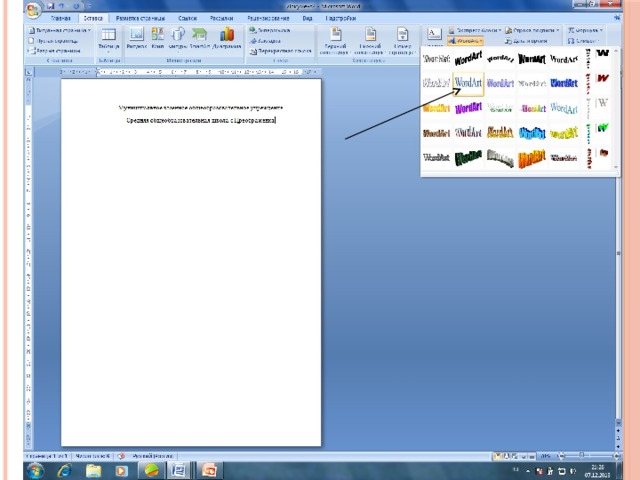Click the WordArt gallery scrollbar down arrow
This screenshot has height=480, width=640.
(616, 167)
